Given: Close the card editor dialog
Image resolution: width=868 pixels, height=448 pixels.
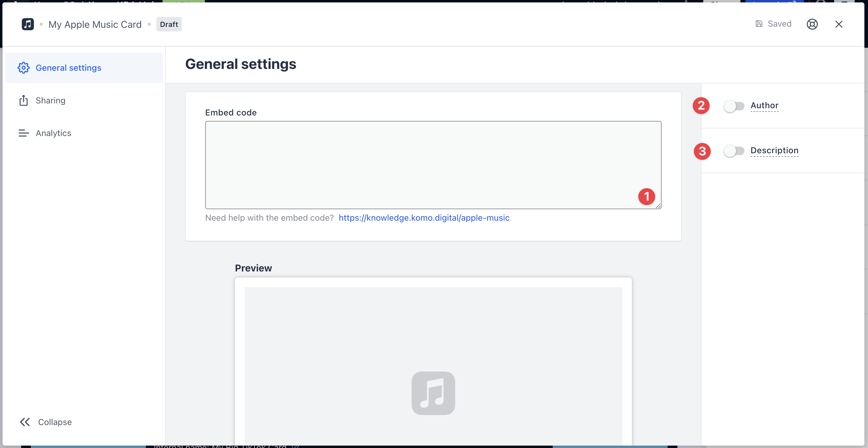Looking at the screenshot, I should pos(839,24).
